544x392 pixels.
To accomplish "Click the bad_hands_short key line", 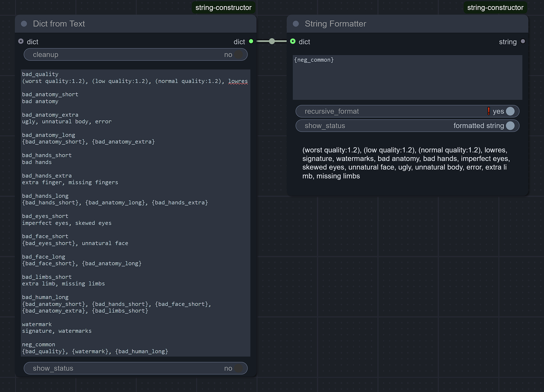I will pos(47,155).
